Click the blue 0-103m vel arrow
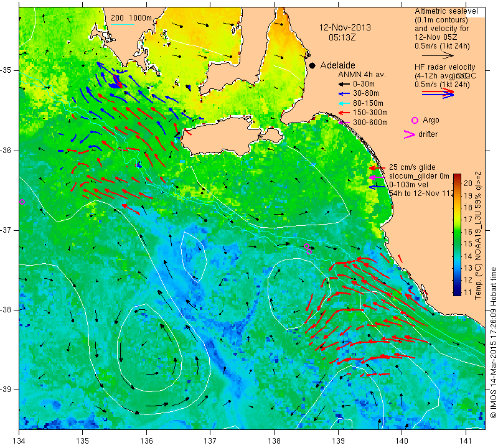498x448 pixels. tap(377, 187)
